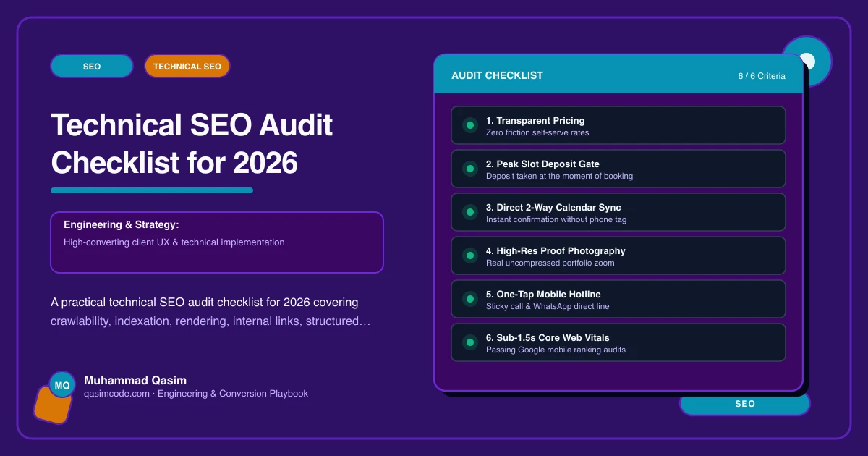Click the main Technical SEO Audit headline
Viewport: 868px width, 456px height.
coord(192,144)
